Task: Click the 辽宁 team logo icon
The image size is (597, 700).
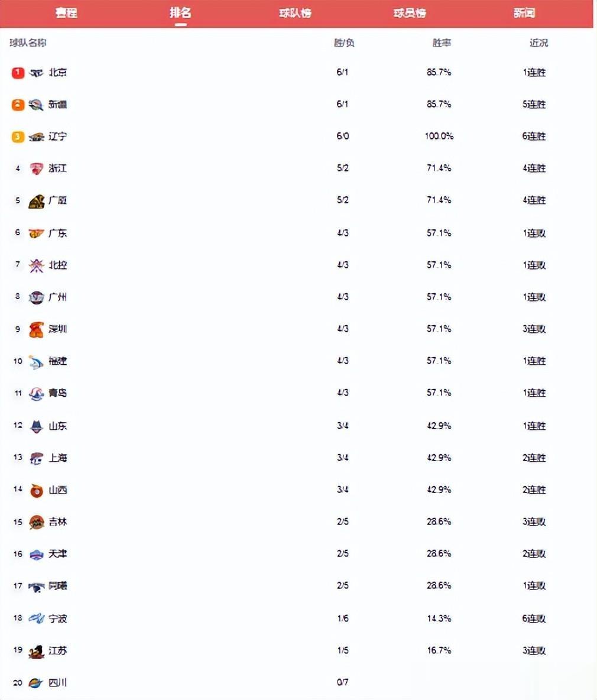Action: (x=36, y=137)
